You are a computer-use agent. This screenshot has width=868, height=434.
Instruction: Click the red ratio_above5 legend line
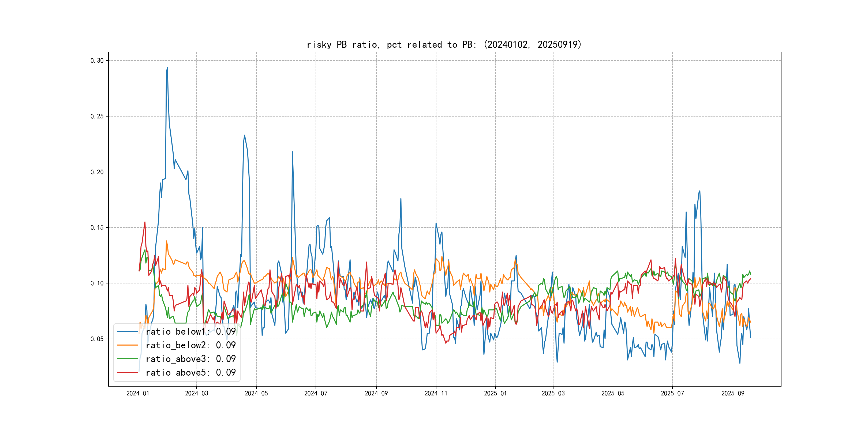click(x=127, y=372)
